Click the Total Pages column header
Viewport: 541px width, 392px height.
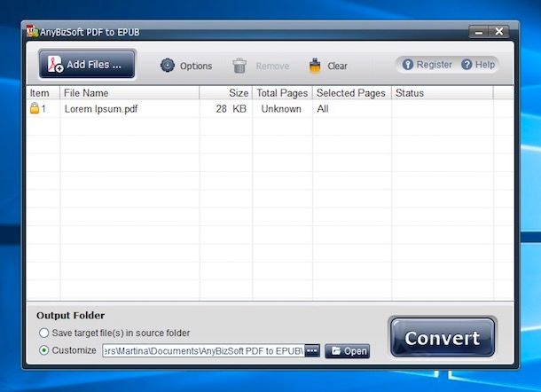(x=281, y=92)
